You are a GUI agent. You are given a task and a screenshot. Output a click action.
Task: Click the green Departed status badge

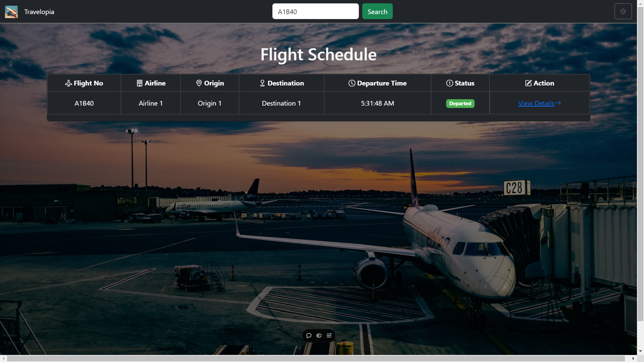[460, 104]
